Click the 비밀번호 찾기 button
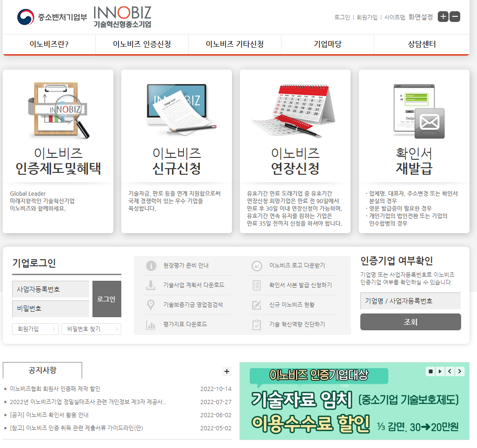 [91, 329]
